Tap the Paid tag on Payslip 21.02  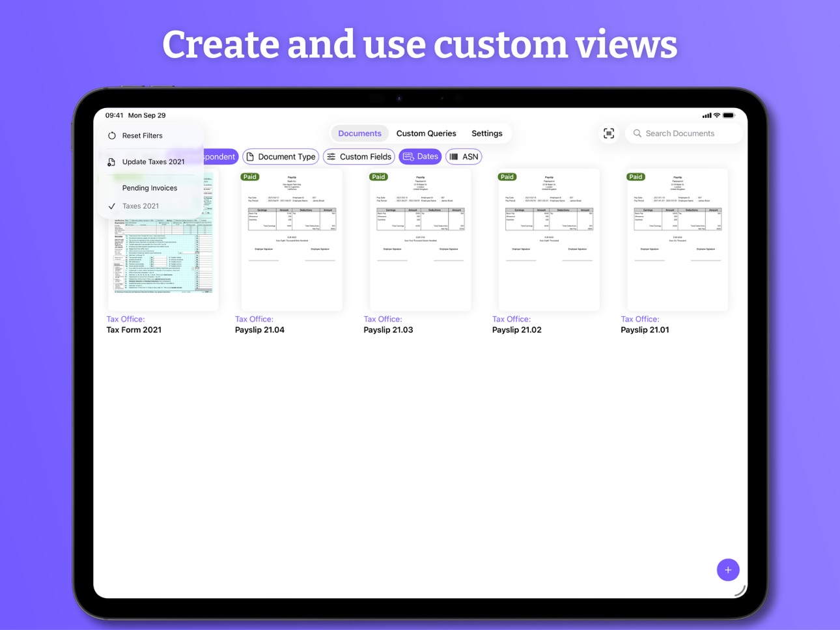click(507, 177)
